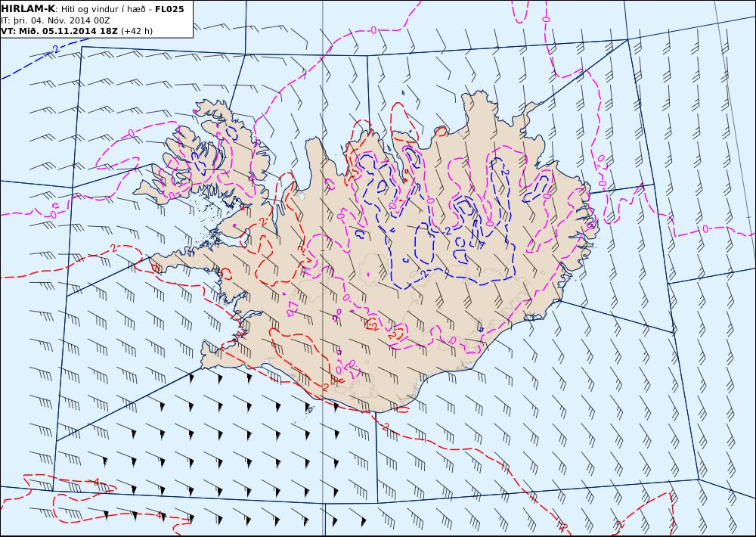Click the FL025 flight level label
756x537 pixels.
[169, 9]
